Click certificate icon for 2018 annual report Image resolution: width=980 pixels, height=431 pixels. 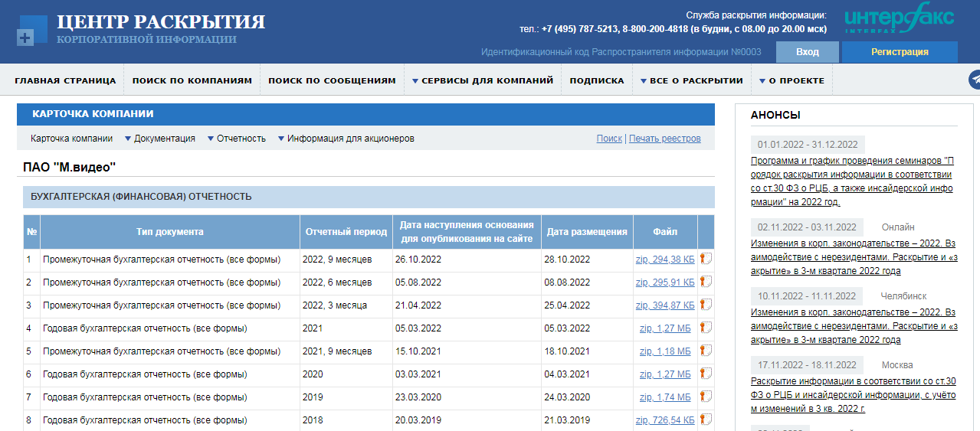click(x=706, y=420)
